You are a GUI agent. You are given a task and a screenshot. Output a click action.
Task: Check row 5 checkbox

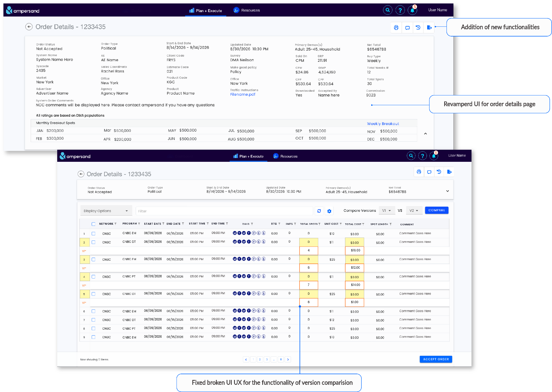93,294
